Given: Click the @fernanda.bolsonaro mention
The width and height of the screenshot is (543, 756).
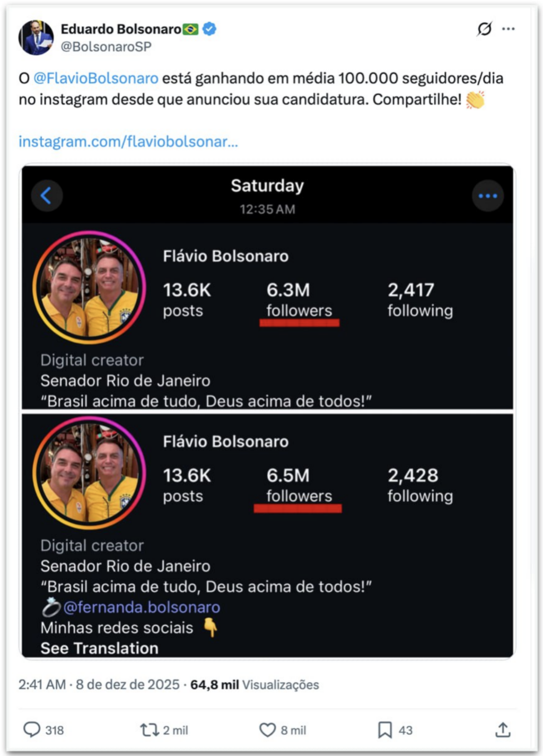Looking at the screenshot, I should point(141,607).
